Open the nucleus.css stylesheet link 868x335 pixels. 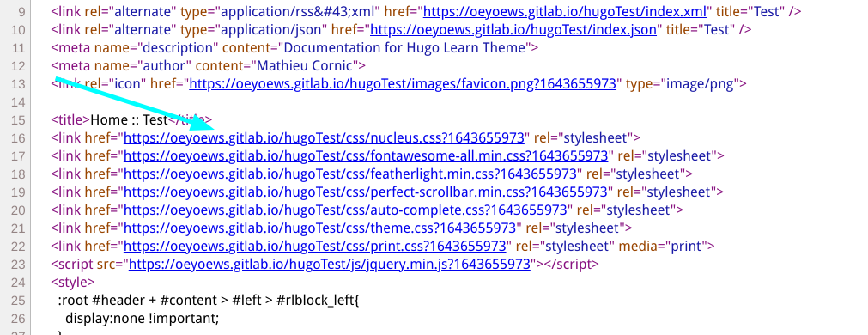(x=324, y=137)
